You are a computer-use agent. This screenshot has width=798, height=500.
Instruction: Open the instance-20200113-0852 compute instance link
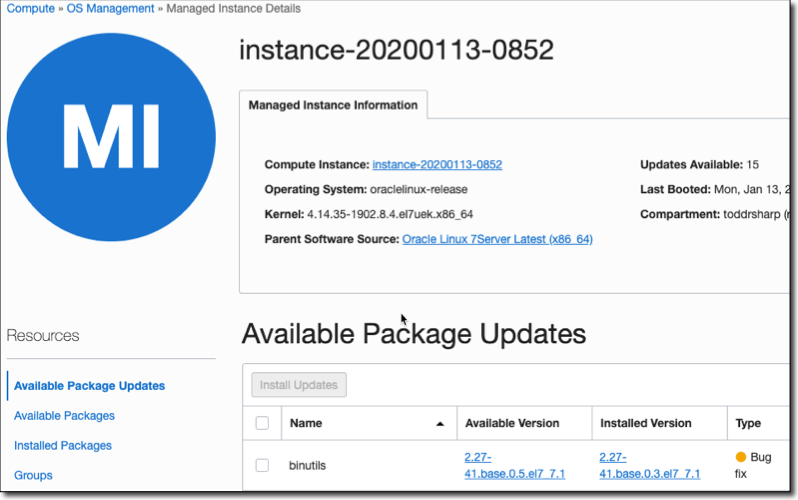(x=437, y=164)
